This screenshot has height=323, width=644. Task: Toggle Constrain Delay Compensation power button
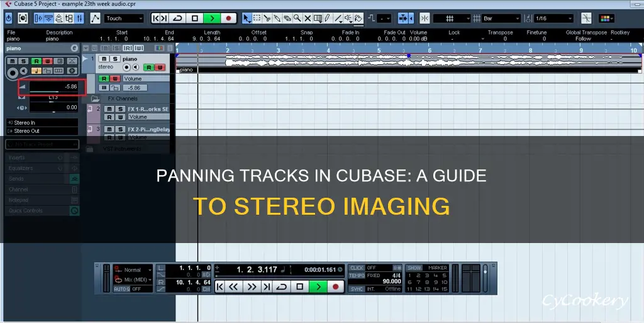pyautogui.click(x=9, y=18)
